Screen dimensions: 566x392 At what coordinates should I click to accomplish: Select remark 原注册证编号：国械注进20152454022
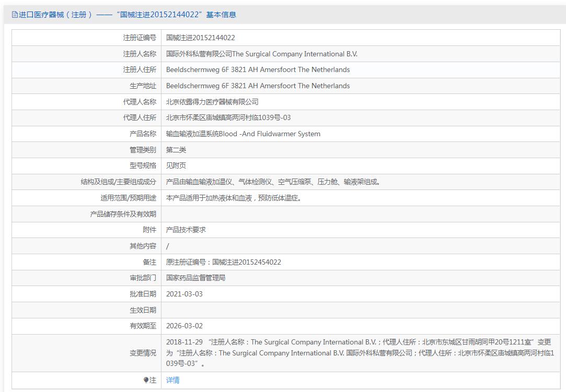pyautogui.click(x=224, y=262)
